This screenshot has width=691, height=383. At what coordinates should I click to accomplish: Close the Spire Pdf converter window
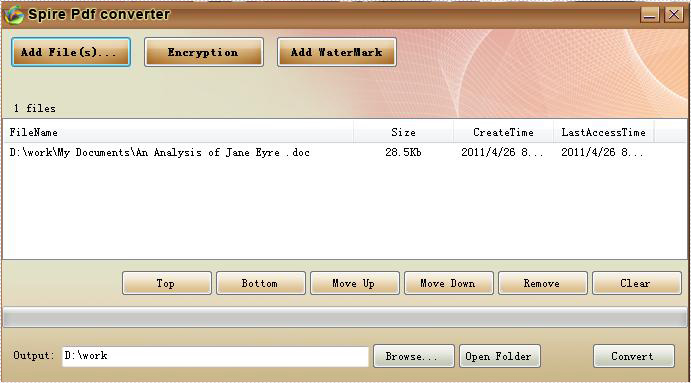coord(674,15)
